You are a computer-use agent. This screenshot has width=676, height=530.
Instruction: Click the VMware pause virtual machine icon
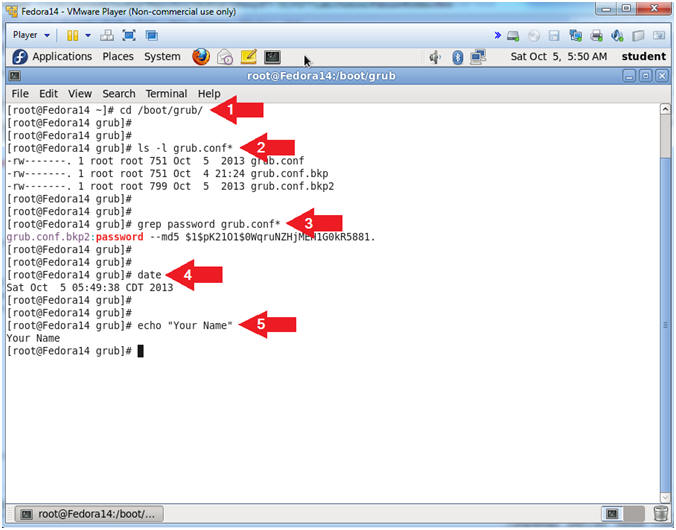coord(72,35)
